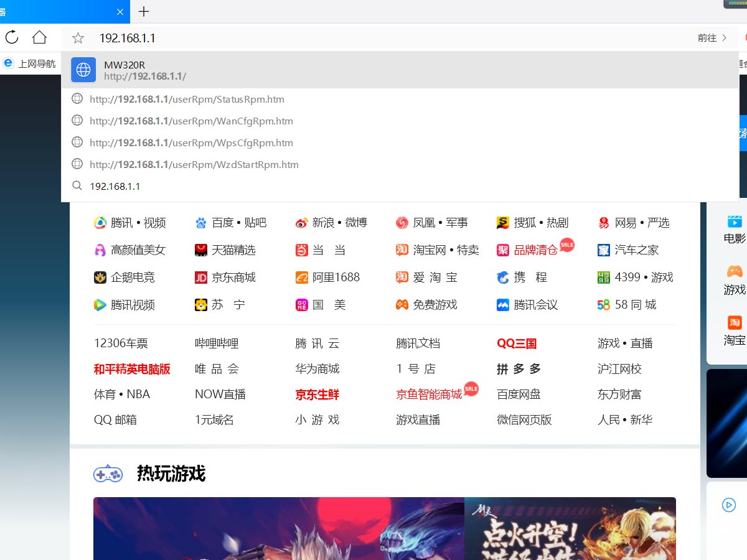Viewport: 747px width, 560px height.
Task: Click the bookmark star in the address bar
Action: [x=77, y=38]
